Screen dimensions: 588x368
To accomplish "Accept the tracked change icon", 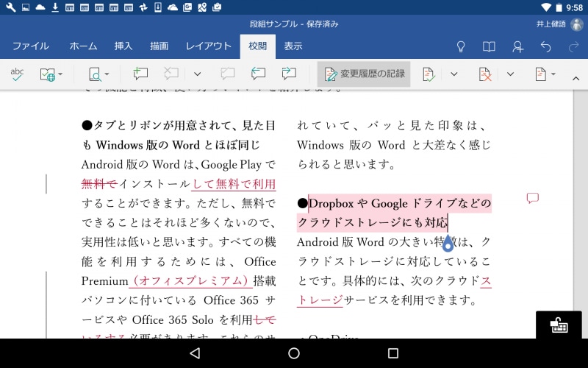I will pos(429,74).
